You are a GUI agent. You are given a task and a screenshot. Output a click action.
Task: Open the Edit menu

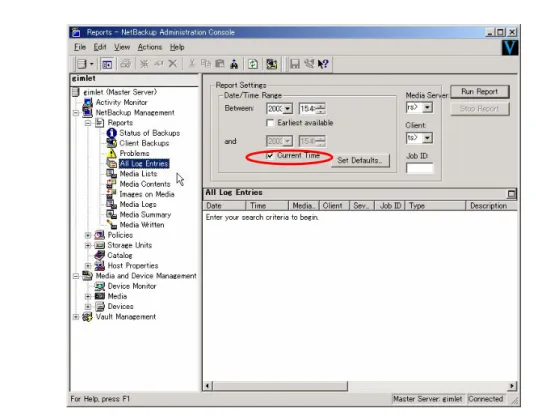tap(100, 47)
